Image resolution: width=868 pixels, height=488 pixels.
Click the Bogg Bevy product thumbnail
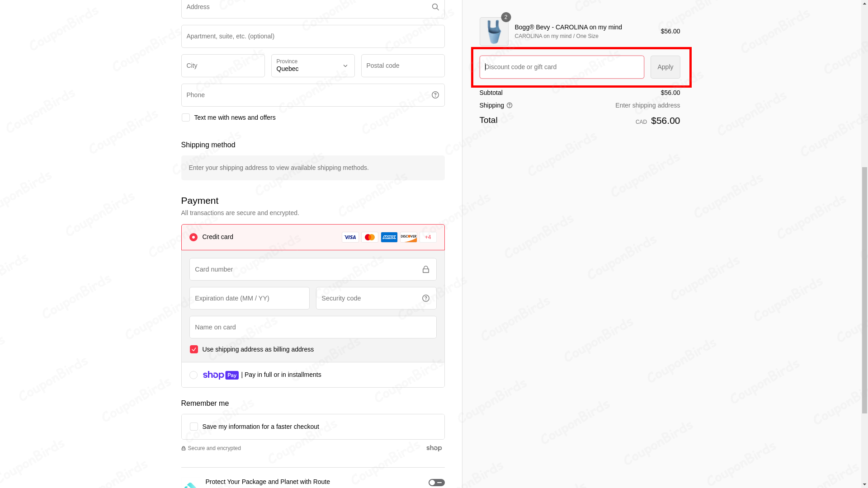[494, 32]
